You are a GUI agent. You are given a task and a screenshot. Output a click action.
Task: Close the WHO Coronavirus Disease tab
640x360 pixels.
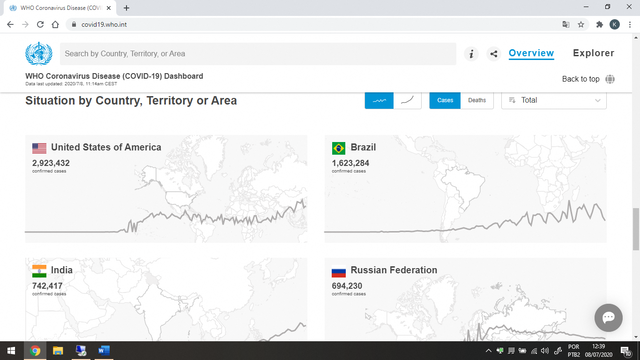coord(109,8)
